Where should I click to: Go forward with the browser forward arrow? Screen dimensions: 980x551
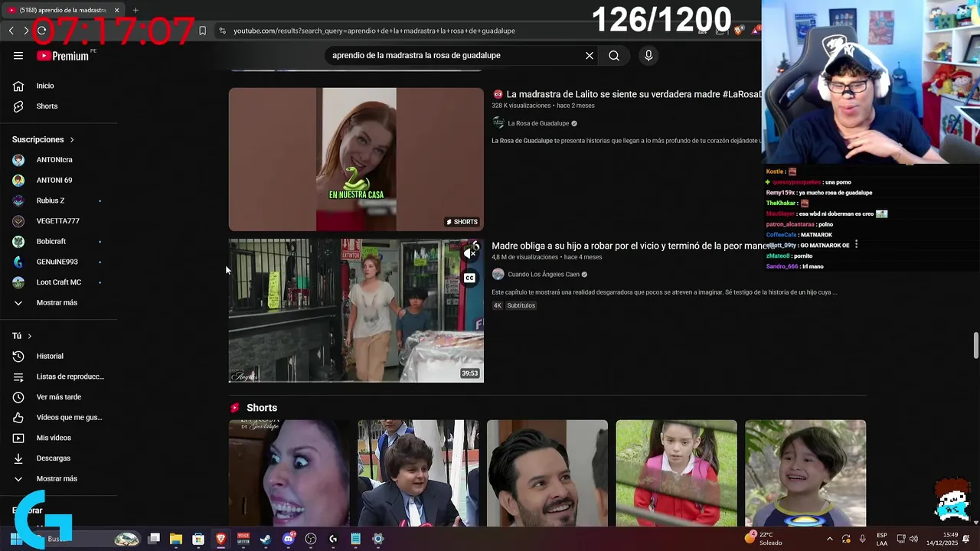point(26,31)
